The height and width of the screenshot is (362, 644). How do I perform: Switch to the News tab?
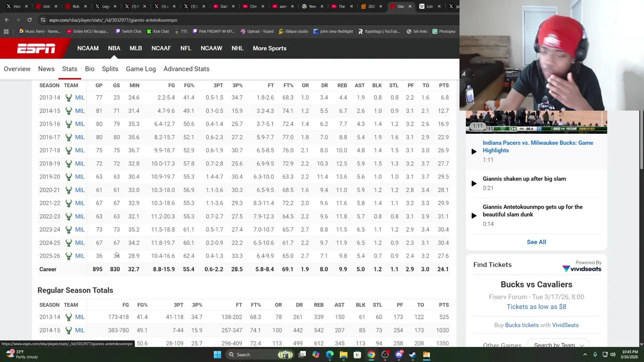coord(46,69)
